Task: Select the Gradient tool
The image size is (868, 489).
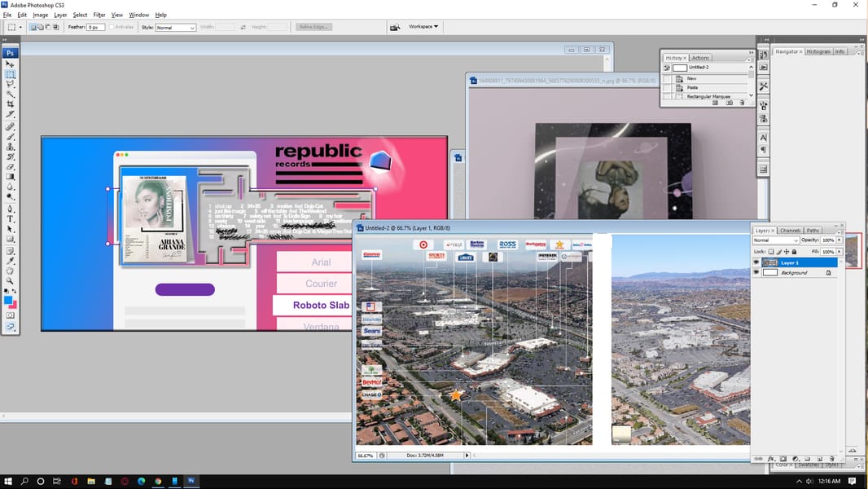Action: click(x=10, y=177)
